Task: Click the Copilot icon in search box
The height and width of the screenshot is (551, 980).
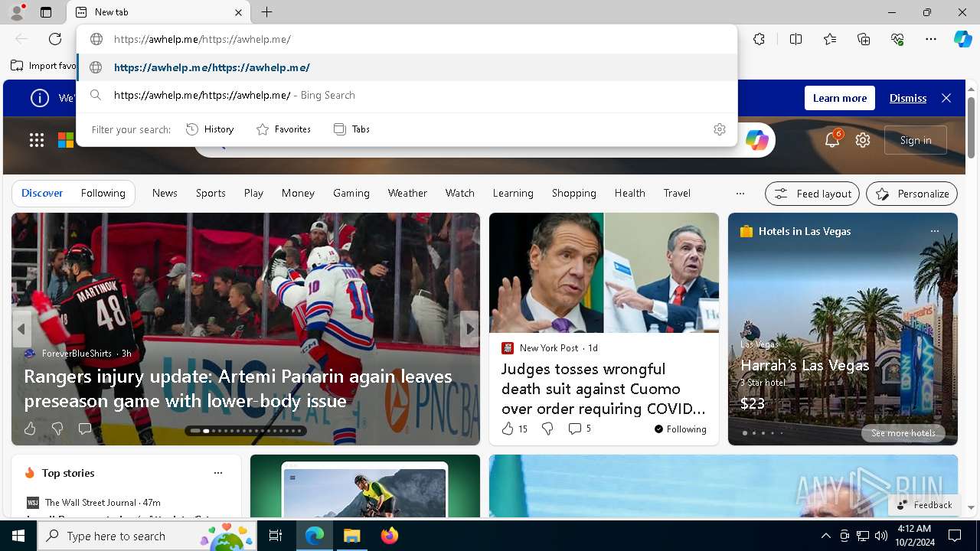Action: coord(756,140)
